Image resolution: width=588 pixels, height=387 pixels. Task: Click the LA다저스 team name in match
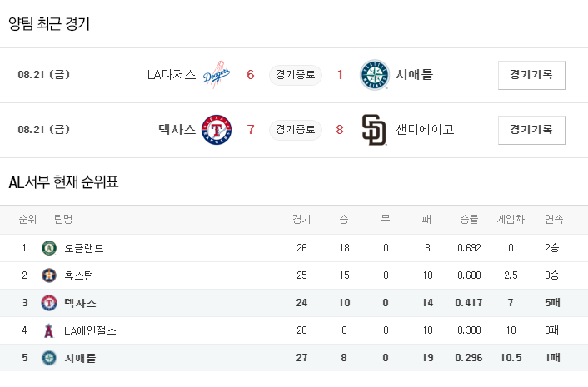[171, 75]
